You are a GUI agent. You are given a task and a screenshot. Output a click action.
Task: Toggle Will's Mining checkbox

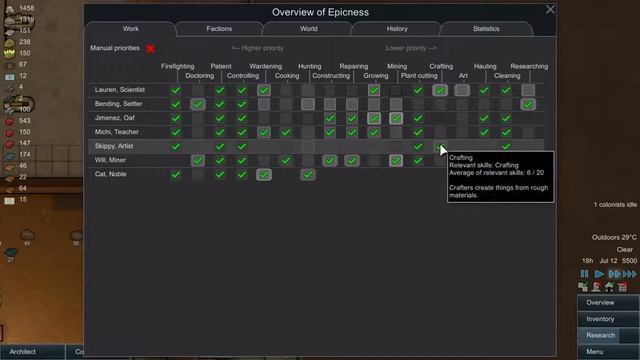click(x=396, y=161)
